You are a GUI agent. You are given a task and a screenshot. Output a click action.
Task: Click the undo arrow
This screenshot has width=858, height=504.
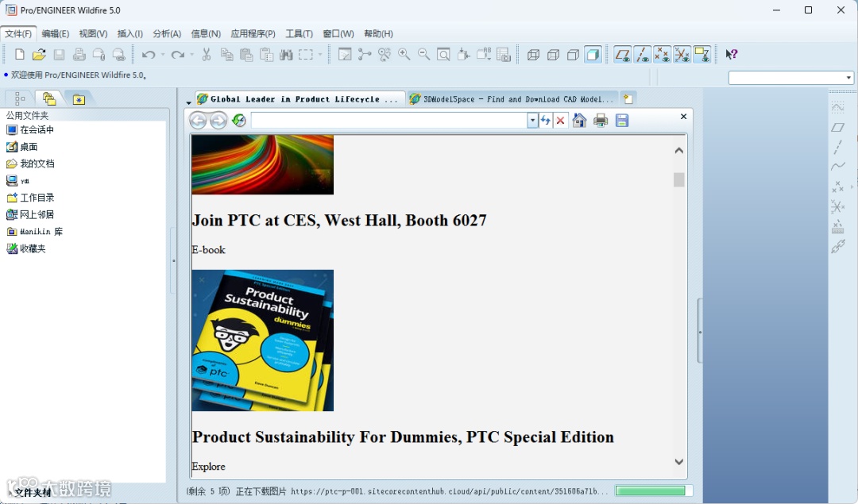pos(149,54)
